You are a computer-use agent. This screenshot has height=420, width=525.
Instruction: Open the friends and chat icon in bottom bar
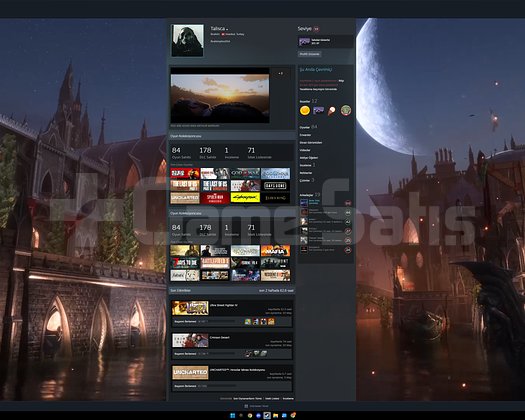[246, 406]
